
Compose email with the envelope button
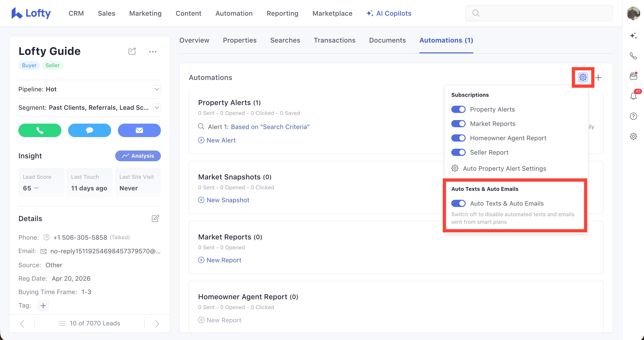coord(139,130)
